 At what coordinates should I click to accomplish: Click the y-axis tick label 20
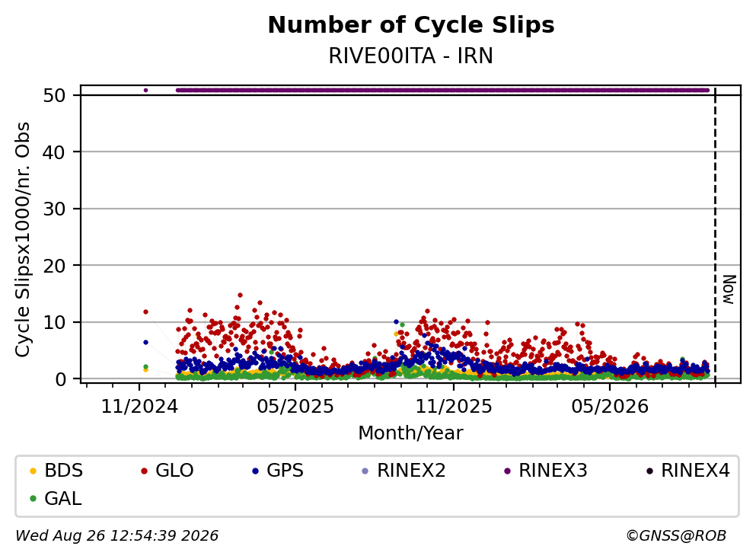54,266
